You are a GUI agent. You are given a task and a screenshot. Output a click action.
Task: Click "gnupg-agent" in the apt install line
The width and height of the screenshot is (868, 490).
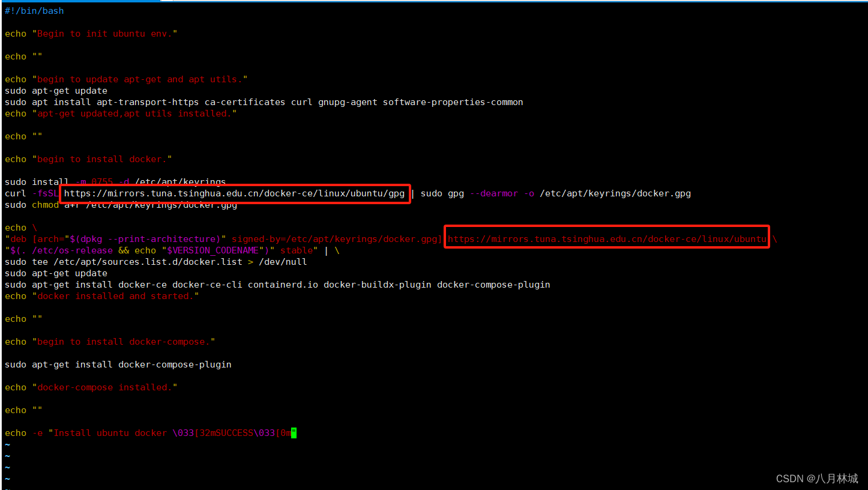click(348, 102)
